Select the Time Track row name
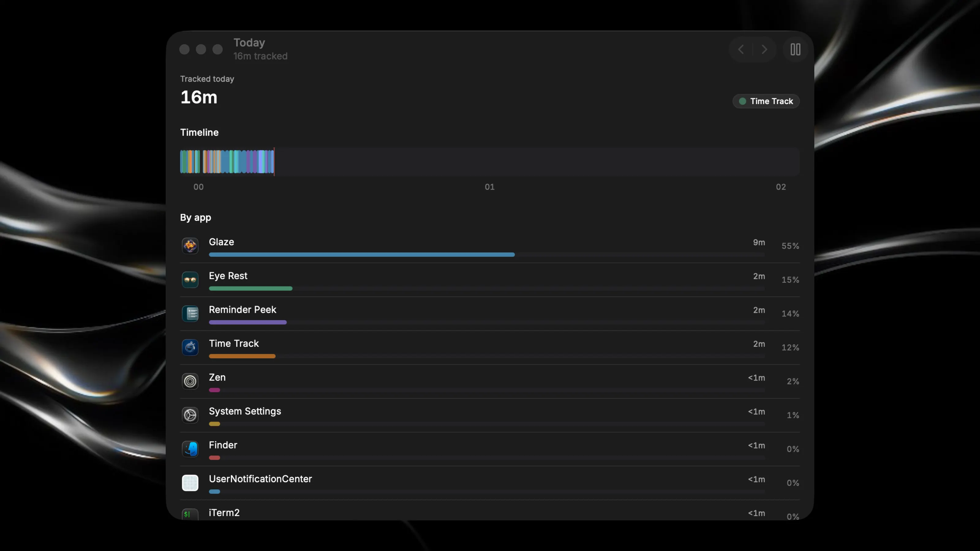The image size is (980, 551). click(234, 343)
